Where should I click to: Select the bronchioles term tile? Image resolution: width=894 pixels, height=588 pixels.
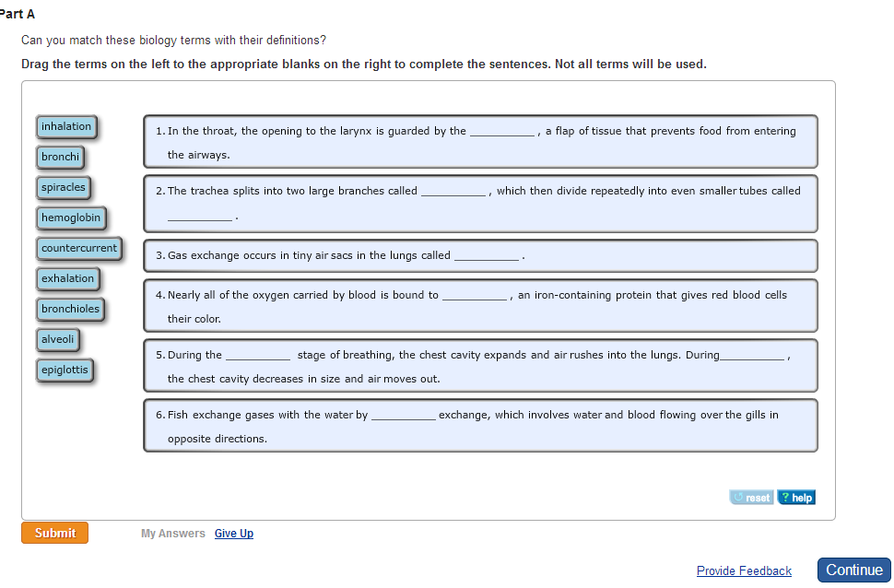point(70,309)
